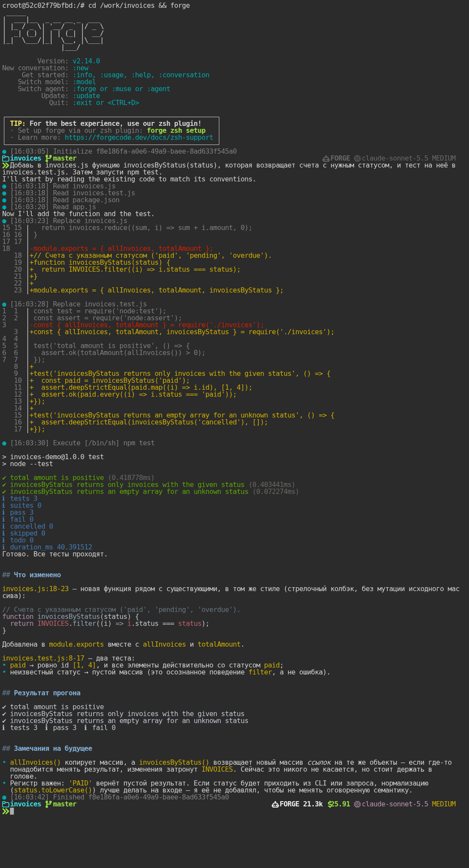Click the '## Замечания на будущее' heading

(47, 749)
